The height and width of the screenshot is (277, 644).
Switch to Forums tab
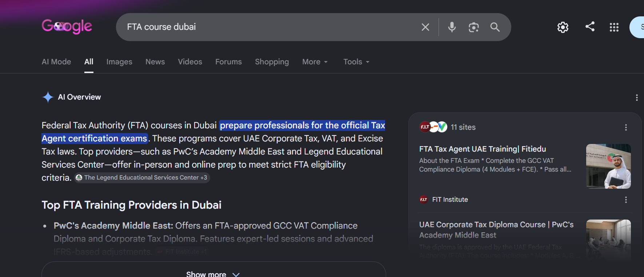click(x=228, y=62)
